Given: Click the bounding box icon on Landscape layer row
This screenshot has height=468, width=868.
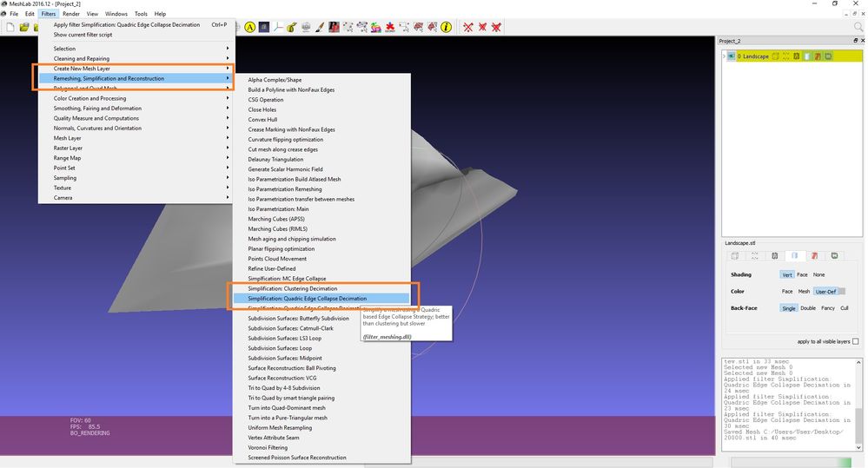Looking at the screenshot, I should (776, 56).
